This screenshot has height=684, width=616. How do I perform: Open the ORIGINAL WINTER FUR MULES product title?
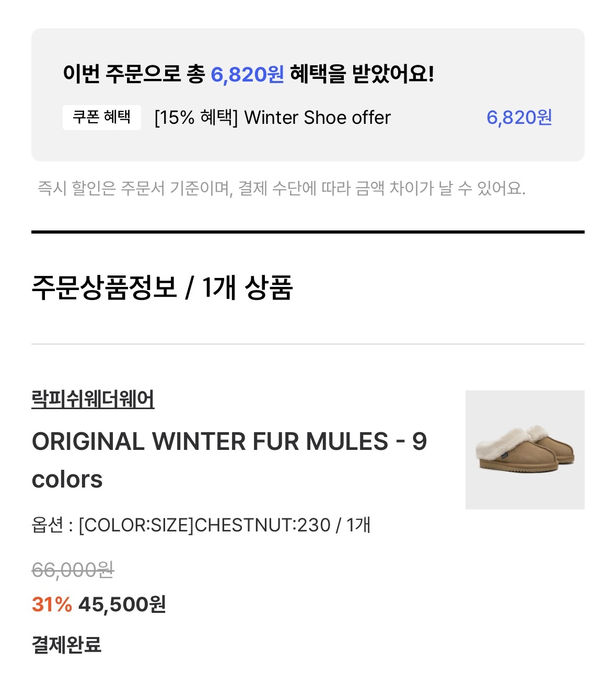click(x=229, y=460)
